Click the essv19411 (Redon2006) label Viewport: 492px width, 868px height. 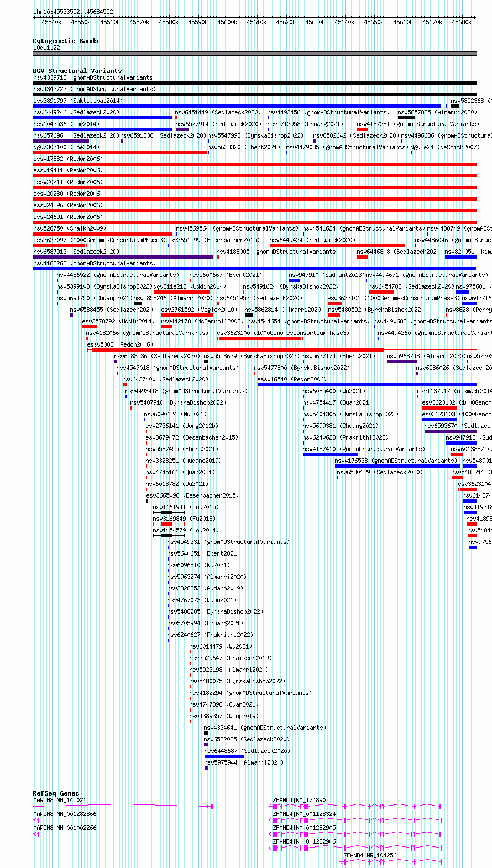pos(68,170)
